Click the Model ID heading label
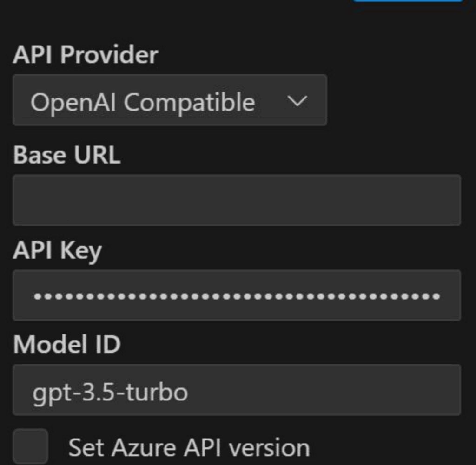The width and height of the screenshot is (476, 465). [x=67, y=344]
